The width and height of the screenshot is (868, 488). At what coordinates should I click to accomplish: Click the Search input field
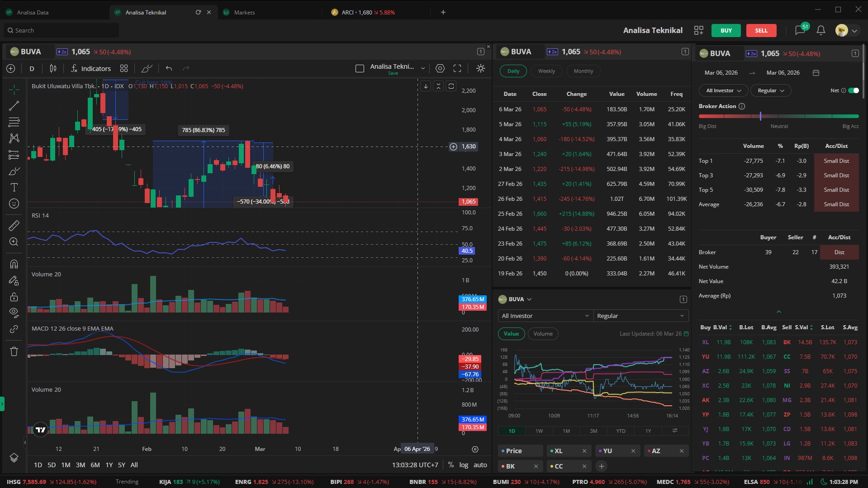(x=61, y=30)
